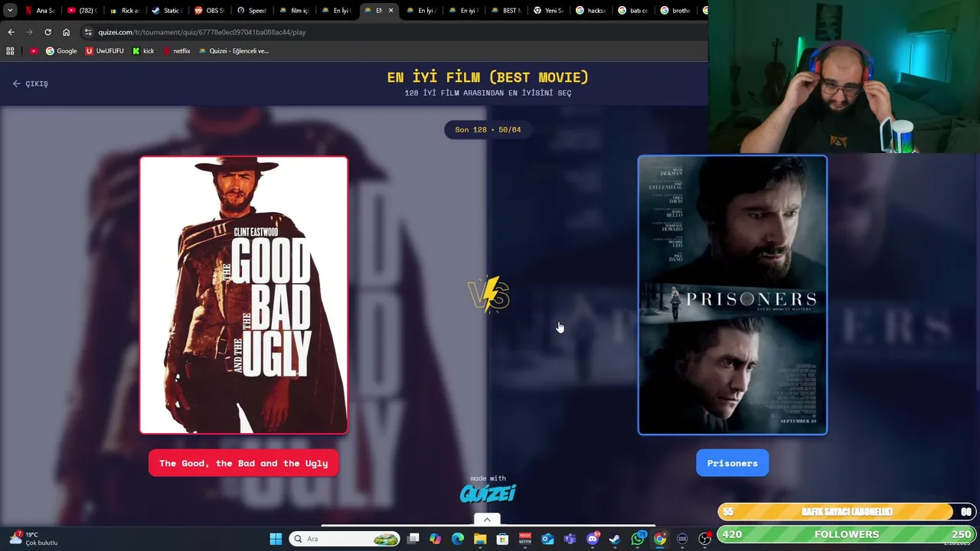Click the ÇIKIŞ exit button
The width and height of the screenshot is (980, 551).
pyautogui.click(x=31, y=83)
